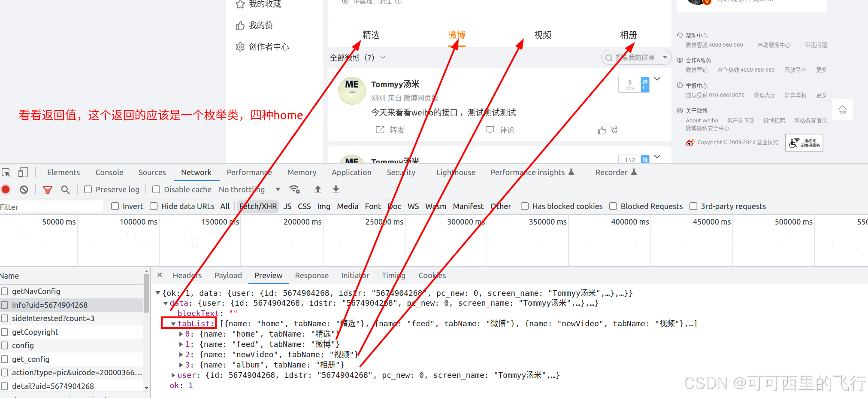
Task: Open the network search magnifier
Action: (65, 189)
